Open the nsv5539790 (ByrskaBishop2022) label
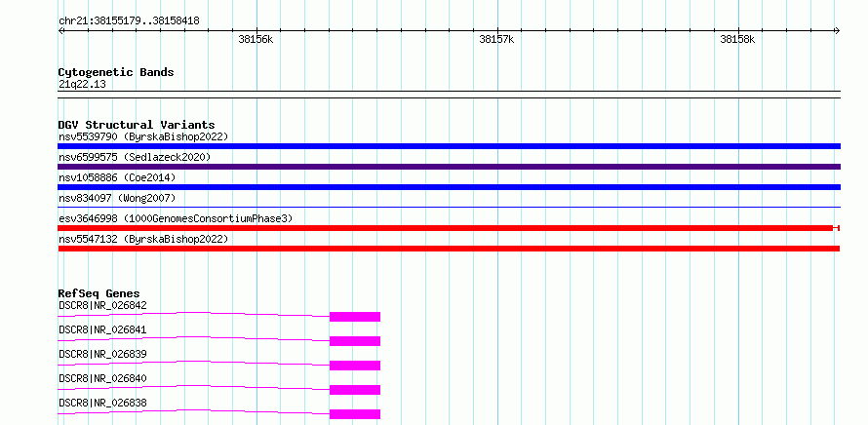The width and height of the screenshot is (868, 425). (143, 136)
